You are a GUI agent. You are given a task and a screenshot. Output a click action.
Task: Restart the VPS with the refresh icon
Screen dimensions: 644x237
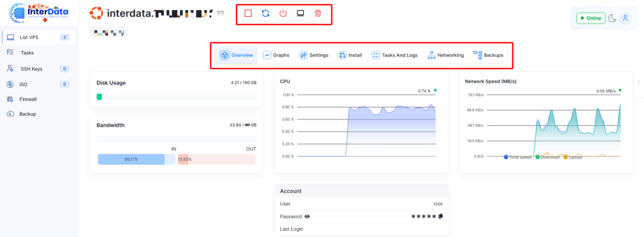266,13
